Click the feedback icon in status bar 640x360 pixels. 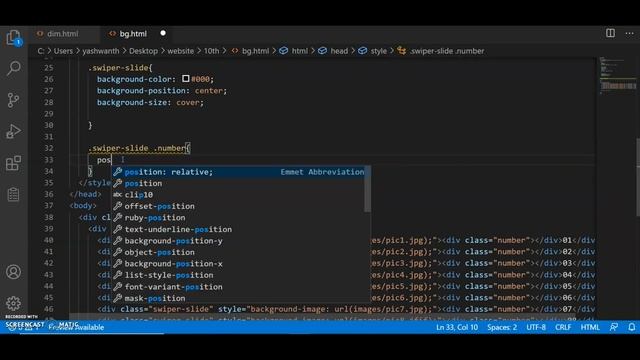tap(613, 327)
